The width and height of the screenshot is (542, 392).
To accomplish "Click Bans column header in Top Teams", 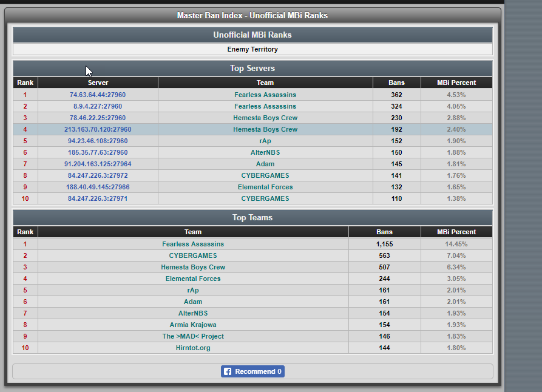I will click(x=384, y=232).
